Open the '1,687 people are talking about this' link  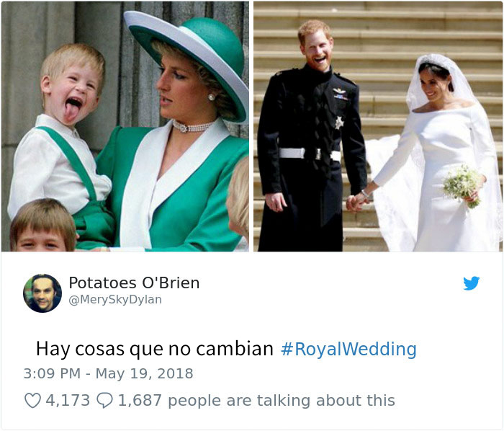click(x=256, y=401)
